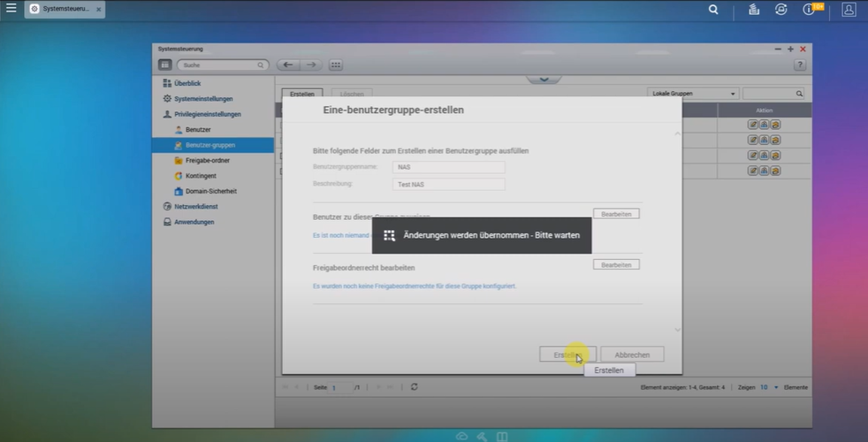This screenshot has height=442, width=868.
Task: Click the Benutzergruppenname input field
Action: [x=448, y=167]
